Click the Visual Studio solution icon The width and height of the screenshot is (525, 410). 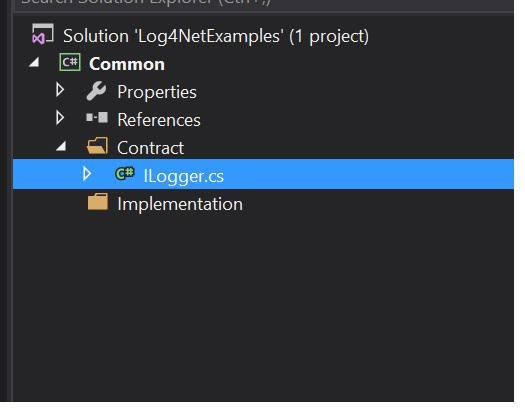43,34
